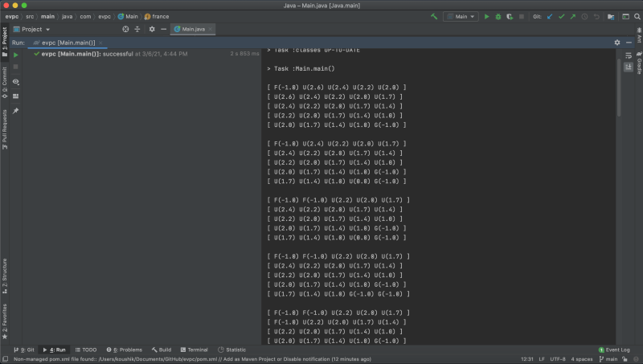Open the Terminal tool window
This screenshot has width=643, height=364.
click(x=195, y=350)
